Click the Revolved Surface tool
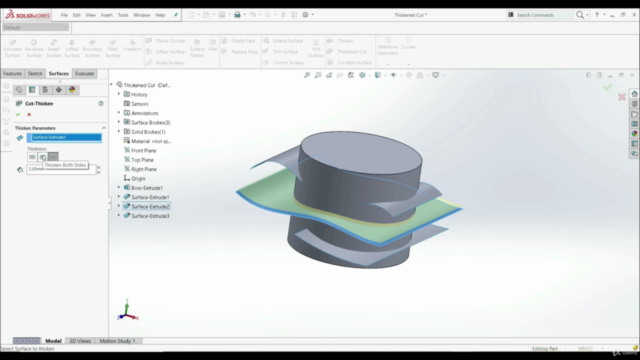Viewport: 640px width, 360px height. tap(34, 49)
